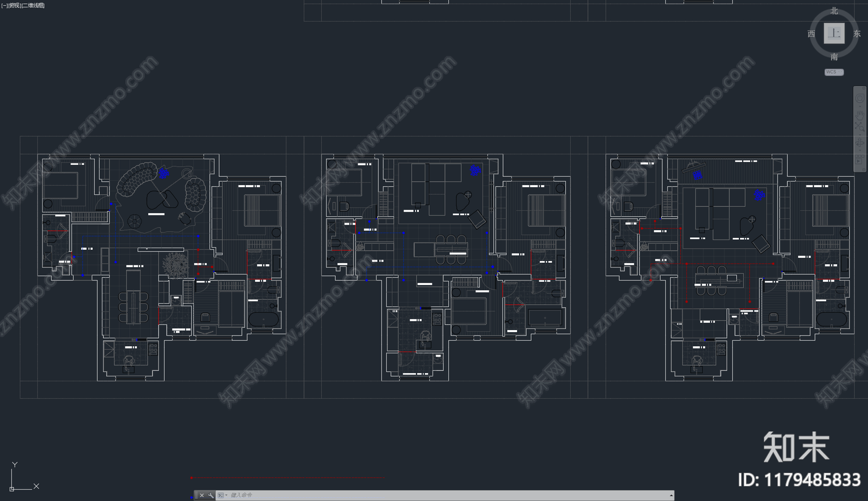Image resolution: width=868 pixels, height=501 pixels.
Task: Click the Zoom Extents tool
Action: 860,126
